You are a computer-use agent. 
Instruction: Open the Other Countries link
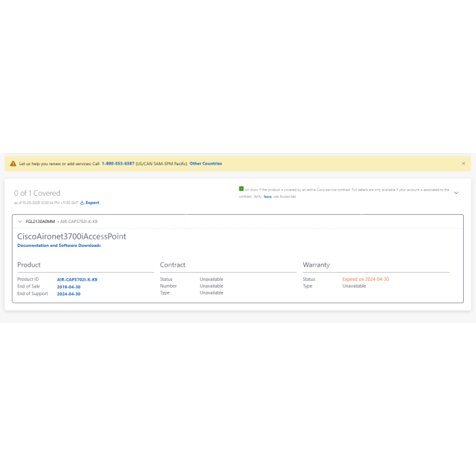pos(205,164)
